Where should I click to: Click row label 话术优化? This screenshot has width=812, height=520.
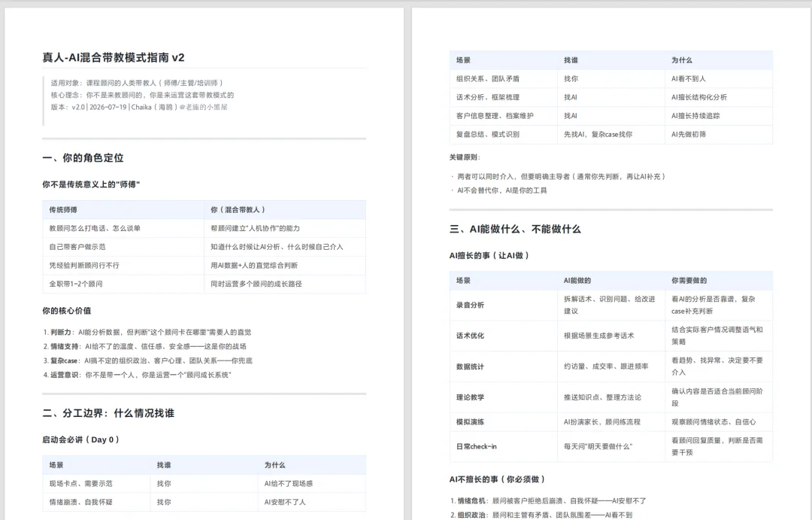(x=470, y=336)
